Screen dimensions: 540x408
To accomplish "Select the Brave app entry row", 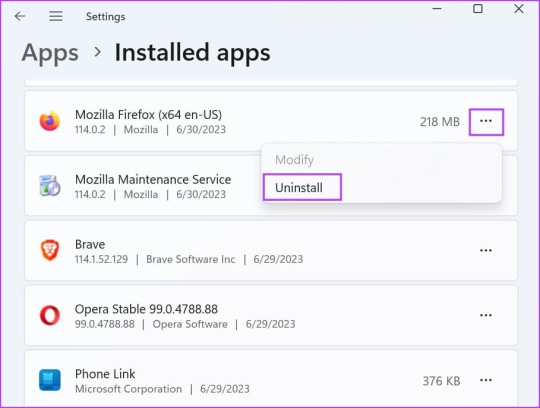I will click(271, 250).
